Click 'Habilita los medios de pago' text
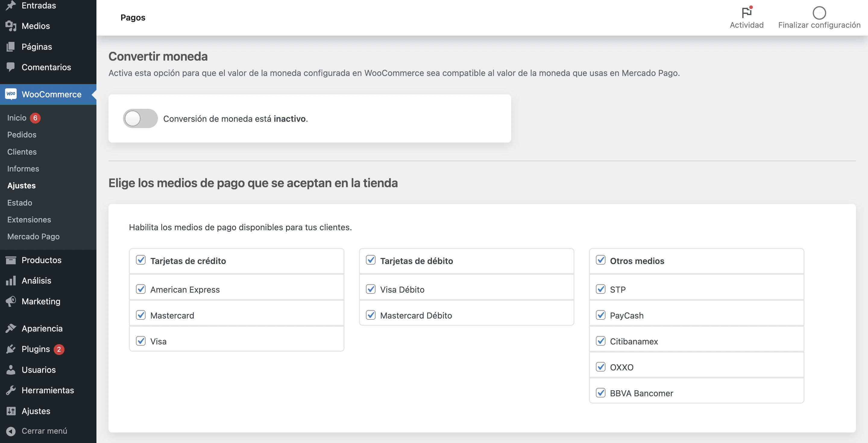 coord(240,228)
